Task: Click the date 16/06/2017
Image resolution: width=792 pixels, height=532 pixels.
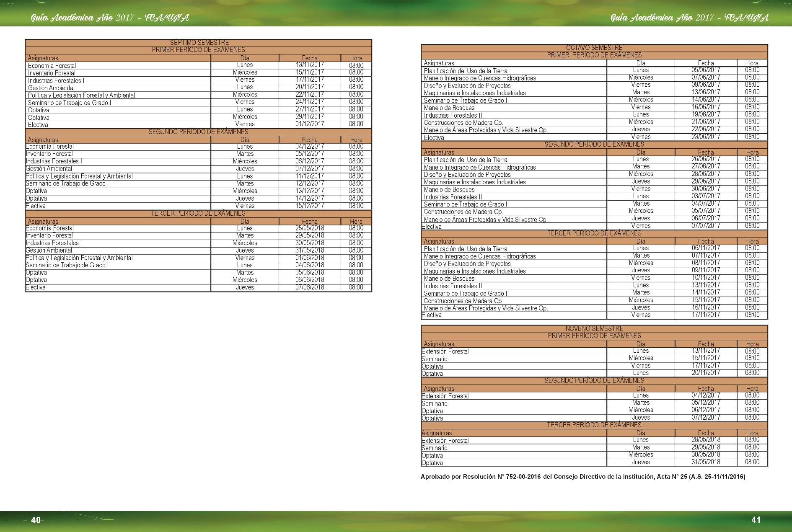Action: [706, 107]
